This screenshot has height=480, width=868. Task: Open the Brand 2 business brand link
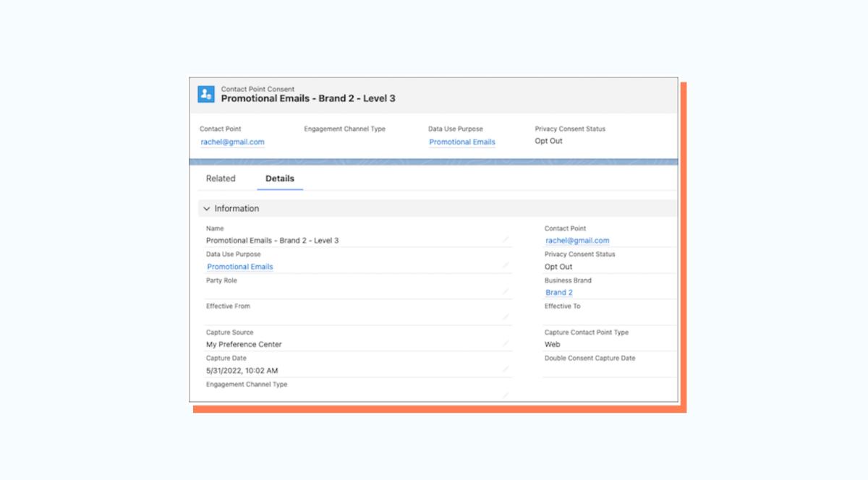559,293
